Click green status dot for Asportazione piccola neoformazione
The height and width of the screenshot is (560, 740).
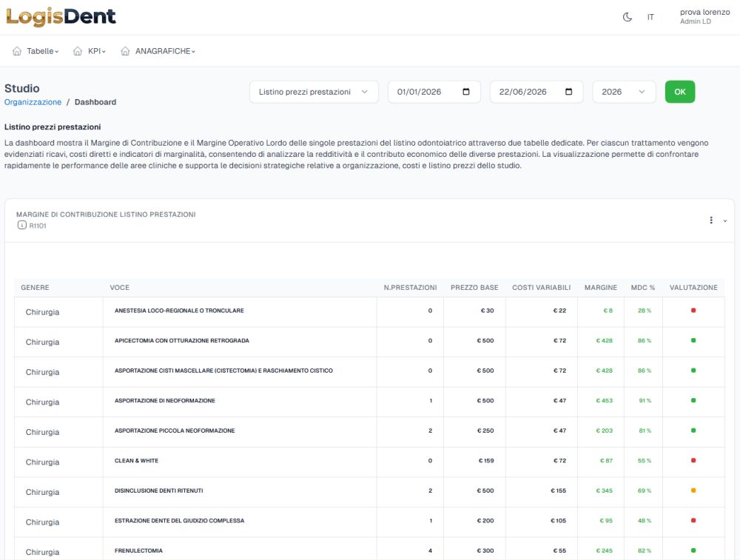coord(693,431)
